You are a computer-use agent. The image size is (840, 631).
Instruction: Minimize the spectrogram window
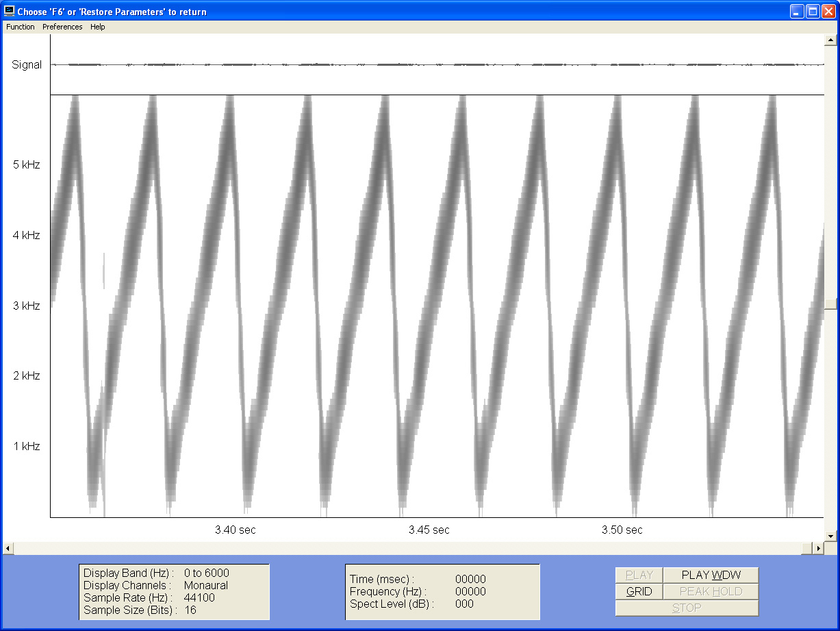tap(797, 11)
